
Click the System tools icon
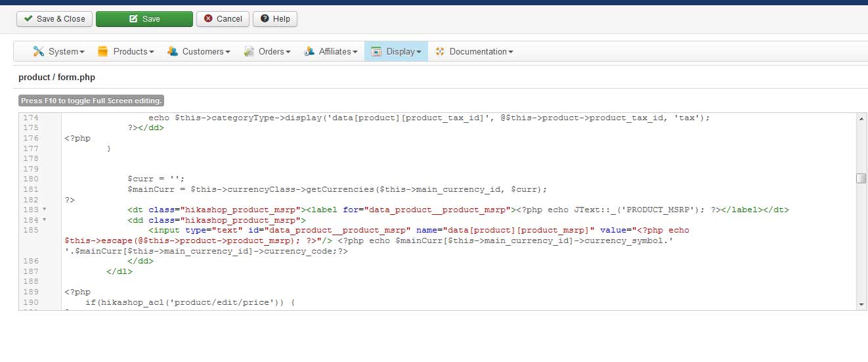(x=38, y=51)
